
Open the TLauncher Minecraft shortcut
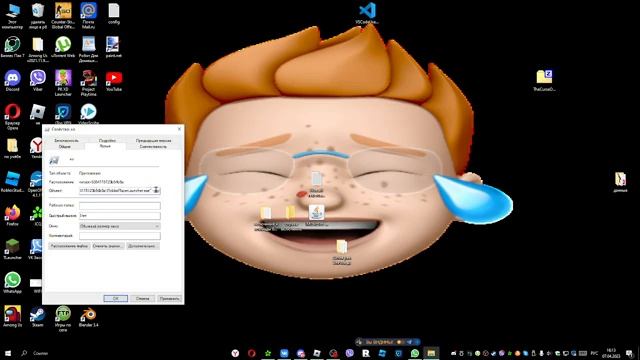pyautogui.click(x=12, y=249)
